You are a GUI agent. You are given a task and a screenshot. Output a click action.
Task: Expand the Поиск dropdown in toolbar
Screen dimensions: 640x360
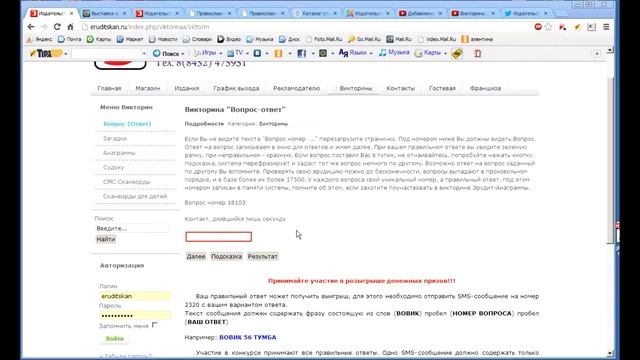pyautogui.click(x=183, y=53)
